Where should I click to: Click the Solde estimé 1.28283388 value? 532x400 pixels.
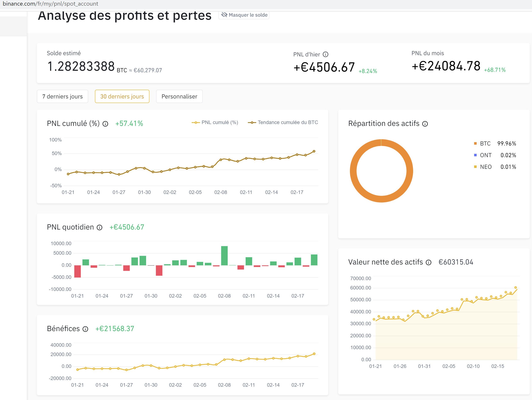click(81, 66)
